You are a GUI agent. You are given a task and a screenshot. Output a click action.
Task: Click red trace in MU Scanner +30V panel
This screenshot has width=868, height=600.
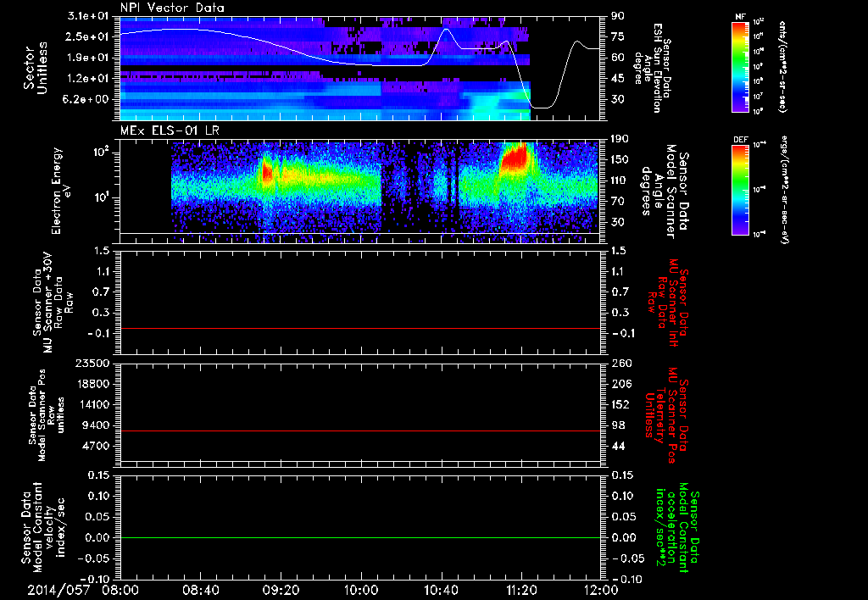click(359, 328)
